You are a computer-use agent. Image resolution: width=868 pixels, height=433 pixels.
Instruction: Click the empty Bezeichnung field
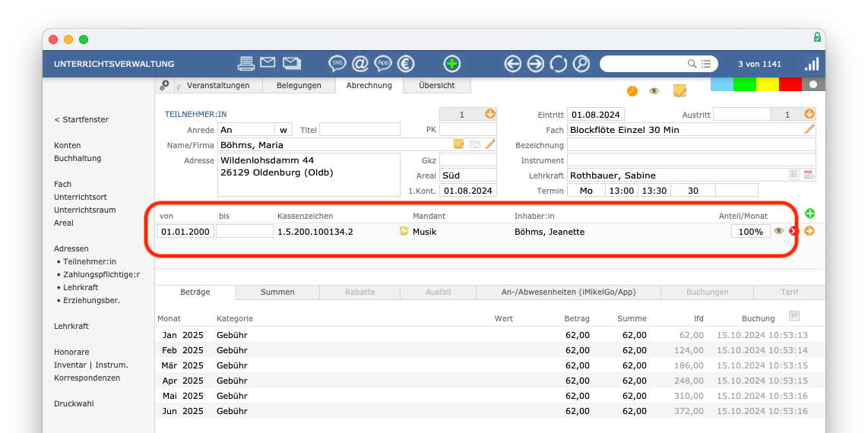coord(692,145)
